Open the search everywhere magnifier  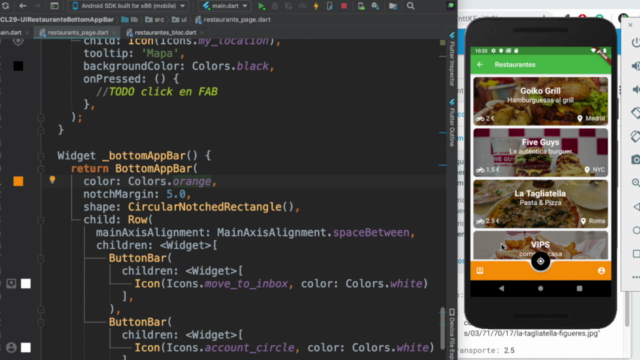point(411,6)
